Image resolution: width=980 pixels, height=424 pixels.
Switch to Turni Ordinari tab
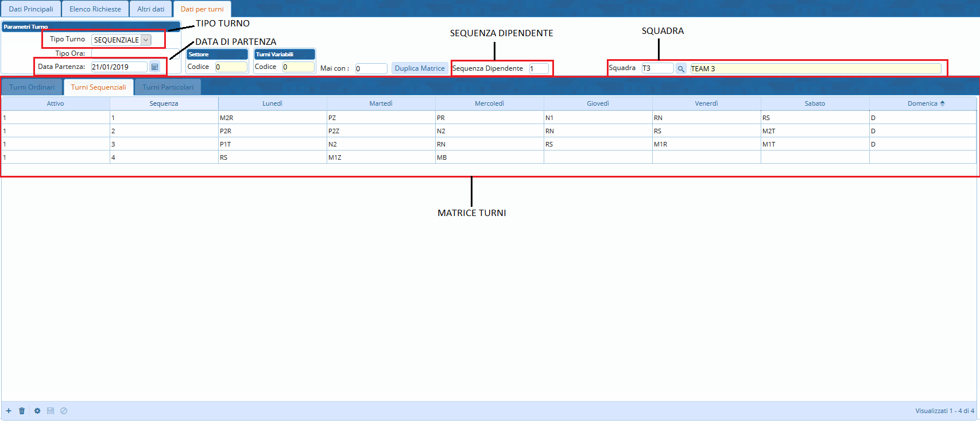32,87
